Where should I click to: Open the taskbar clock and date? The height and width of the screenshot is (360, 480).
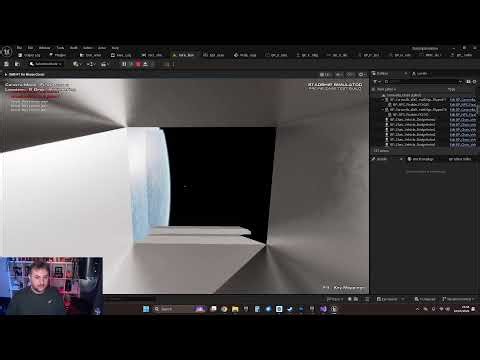pos(462,309)
